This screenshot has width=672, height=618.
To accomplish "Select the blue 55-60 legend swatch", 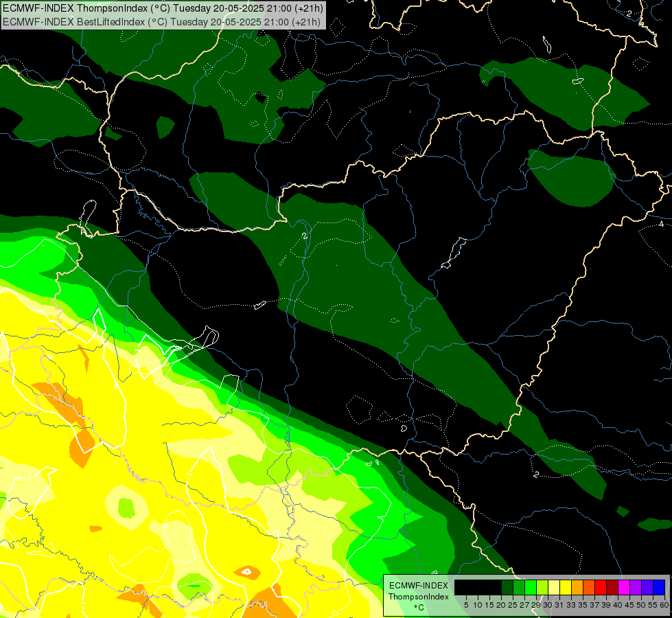I will pyautogui.click(x=659, y=587).
